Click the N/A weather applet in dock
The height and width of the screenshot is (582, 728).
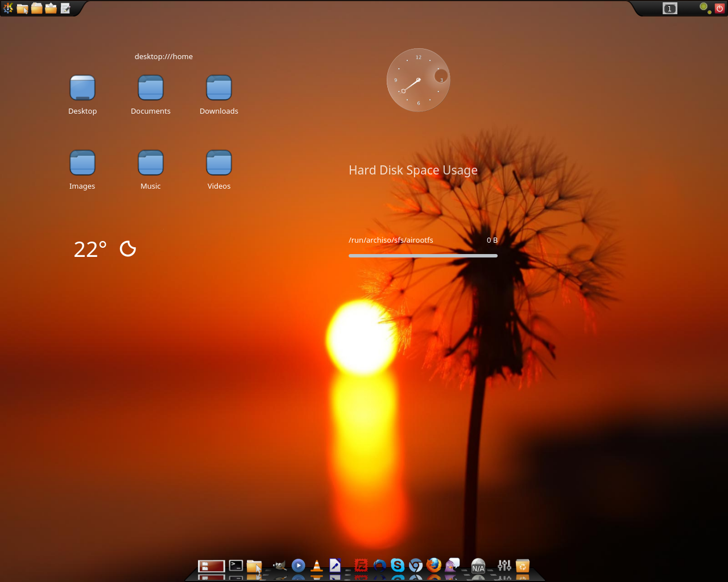tap(478, 566)
